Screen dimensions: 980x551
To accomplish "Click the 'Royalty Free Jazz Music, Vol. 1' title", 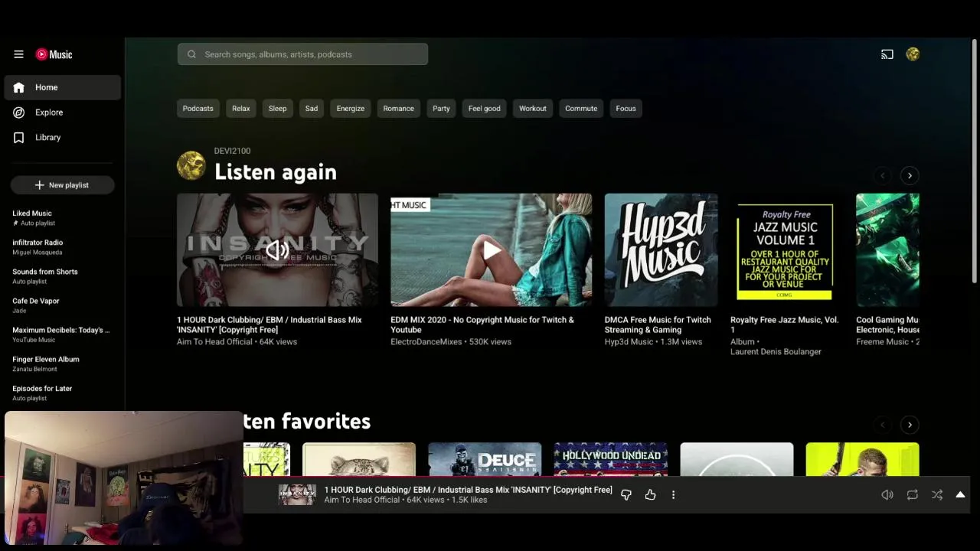I will [x=785, y=324].
